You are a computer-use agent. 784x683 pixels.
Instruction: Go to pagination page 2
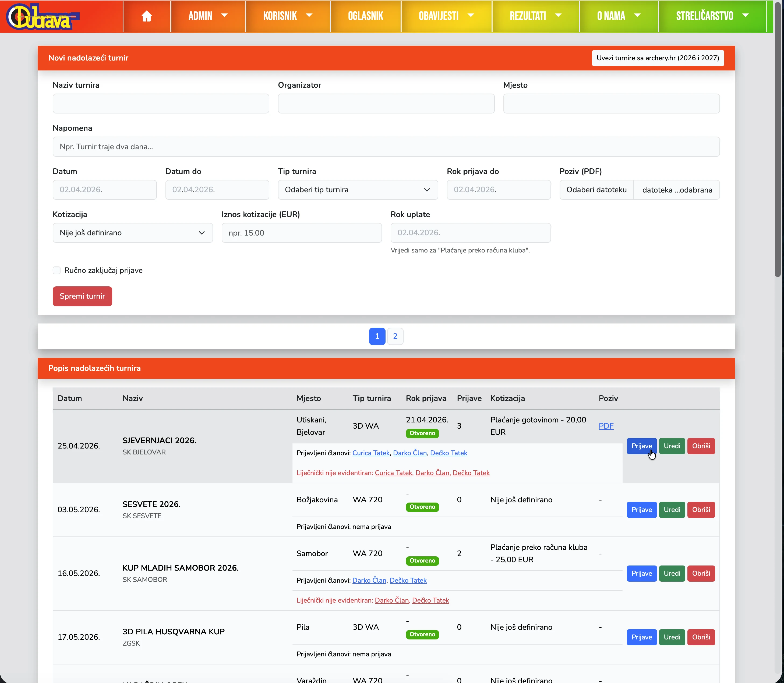click(x=395, y=336)
